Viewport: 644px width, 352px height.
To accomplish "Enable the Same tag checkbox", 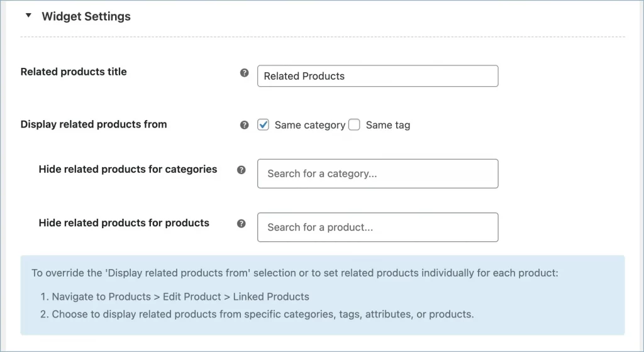I will (355, 125).
